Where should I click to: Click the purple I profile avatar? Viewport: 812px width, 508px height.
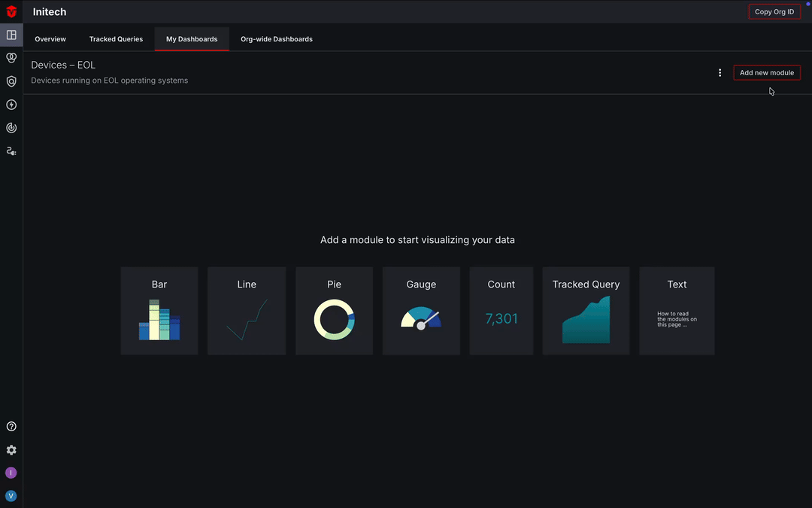(x=11, y=473)
